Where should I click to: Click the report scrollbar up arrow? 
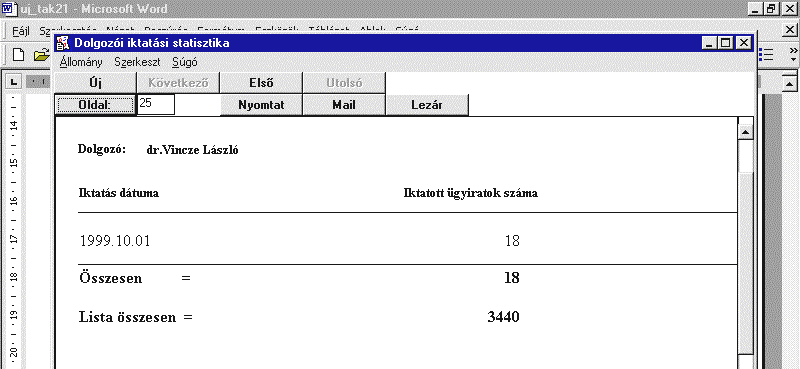[x=746, y=132]
